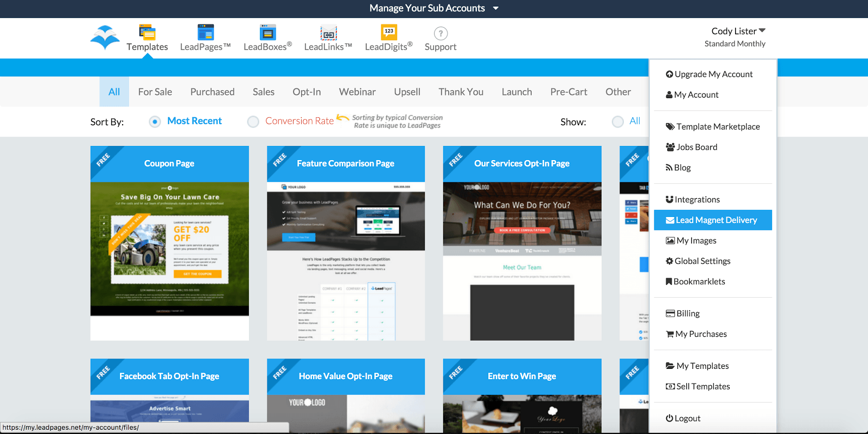Open the LeadPages section icon

tap(206, 32)
